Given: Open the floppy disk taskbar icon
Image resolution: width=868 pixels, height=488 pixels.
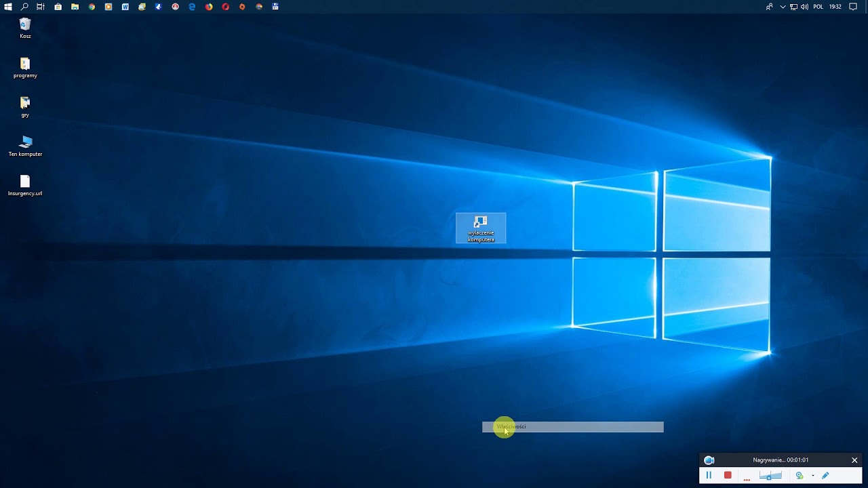Looking at the screenshot, I should (x=275, y=7).
